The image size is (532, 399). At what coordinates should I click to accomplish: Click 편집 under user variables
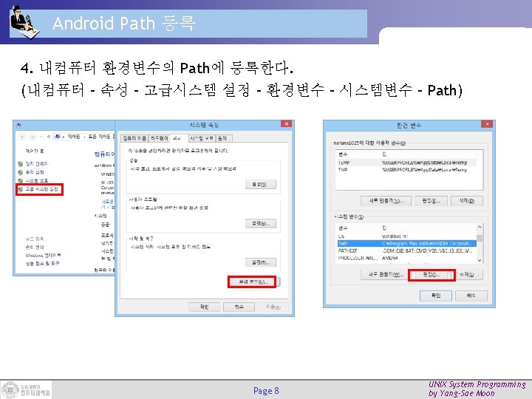click(x=431, y=201)
